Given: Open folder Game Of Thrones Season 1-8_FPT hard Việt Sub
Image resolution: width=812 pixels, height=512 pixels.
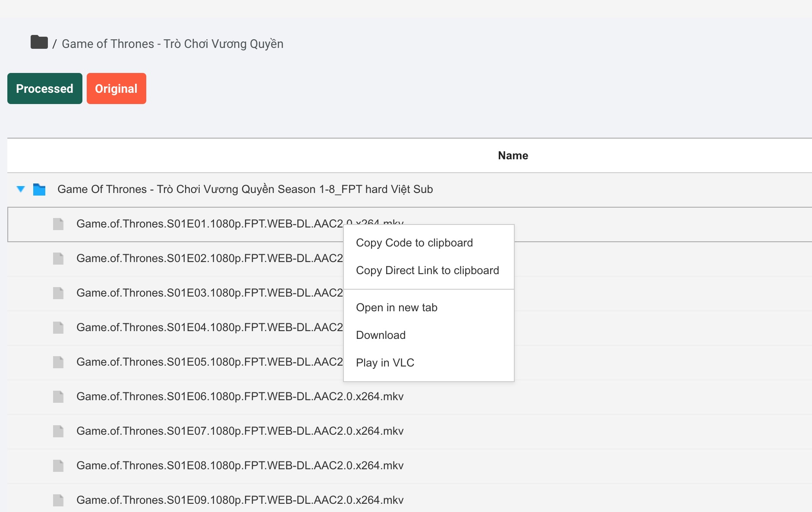Looking at the screenshot, I should (x=245, y=190).
